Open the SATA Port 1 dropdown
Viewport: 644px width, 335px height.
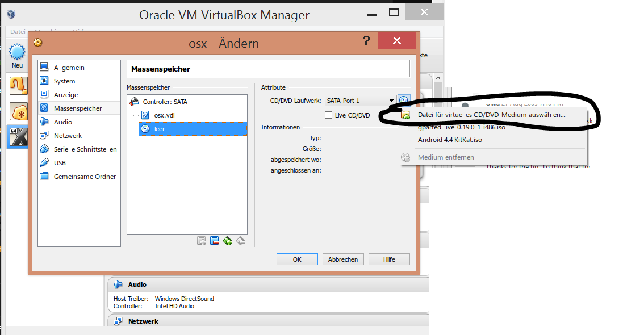[x=360, y=101]
